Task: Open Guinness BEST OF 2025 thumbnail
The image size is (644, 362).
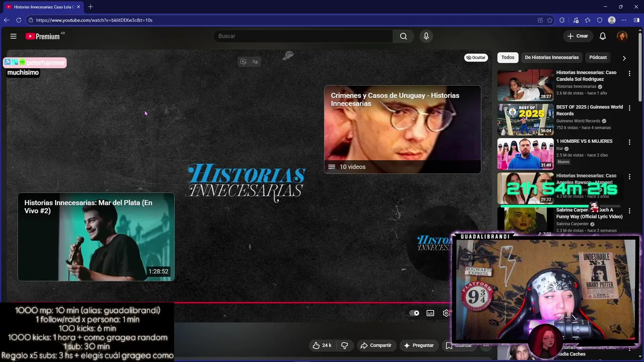Action: click(525, 120)
